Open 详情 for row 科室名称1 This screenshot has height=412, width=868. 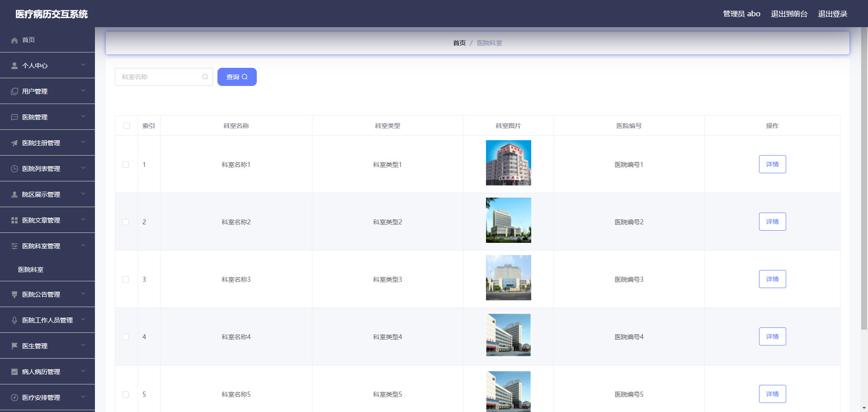(x=772, y=164)
